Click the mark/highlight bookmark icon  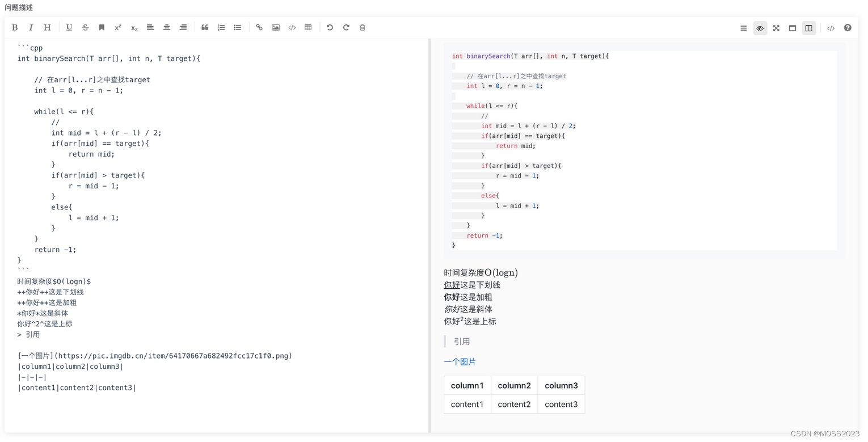(x=102, y=27)
